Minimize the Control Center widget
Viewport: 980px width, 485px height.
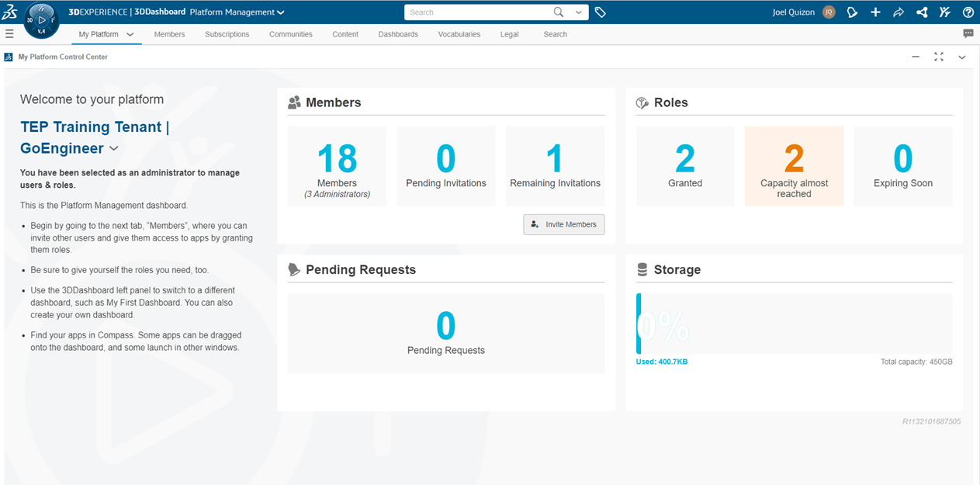916,57
